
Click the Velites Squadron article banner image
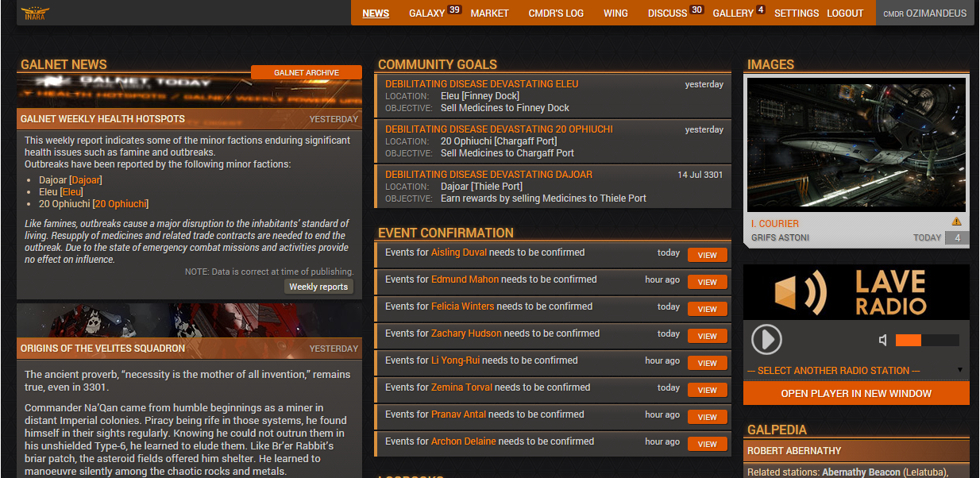(x=189, y=320)
